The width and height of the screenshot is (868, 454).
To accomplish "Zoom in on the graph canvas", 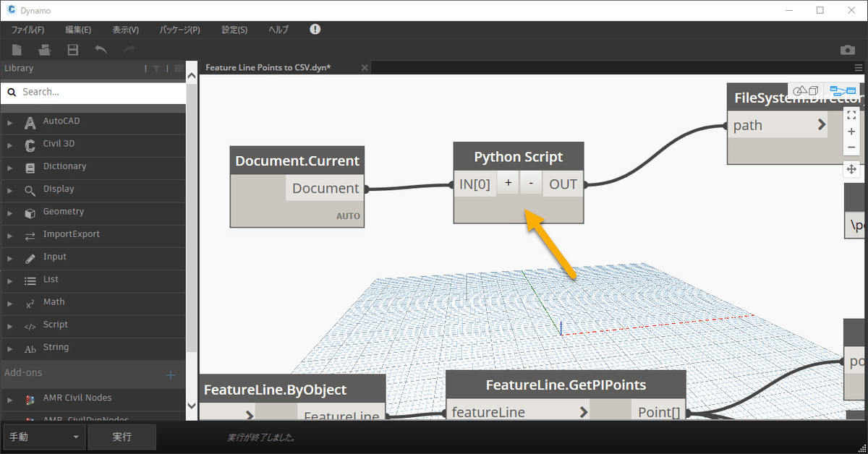I will (851, 132).
